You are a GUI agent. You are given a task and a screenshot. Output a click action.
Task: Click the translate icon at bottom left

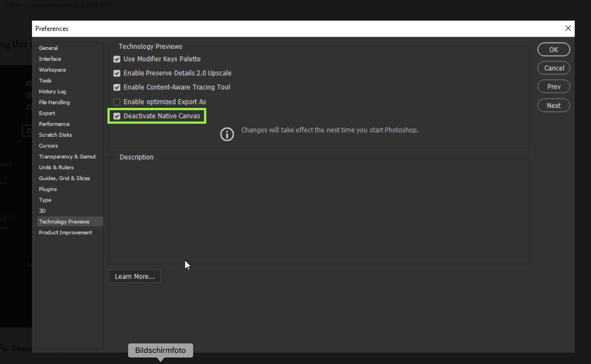[4, 348]
